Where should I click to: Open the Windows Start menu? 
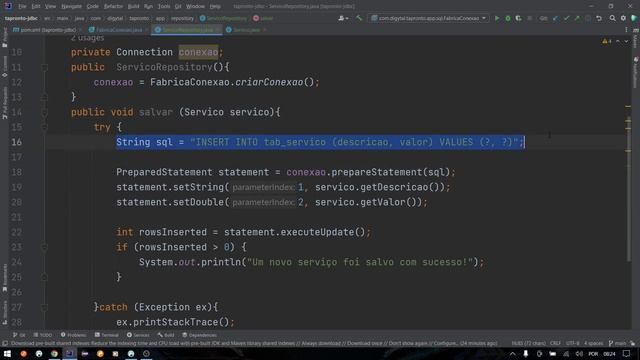click(7, 354)
